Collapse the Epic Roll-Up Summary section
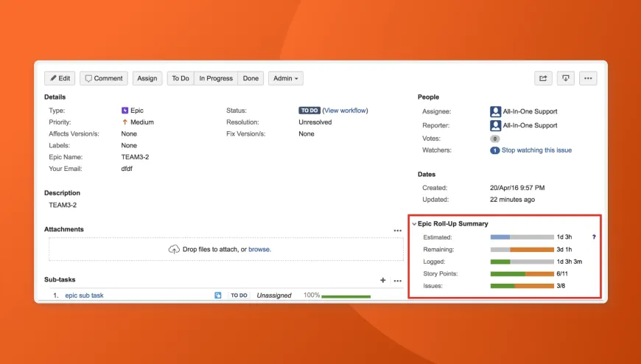Viewport: 641px width, 364px height. (414, 224)
